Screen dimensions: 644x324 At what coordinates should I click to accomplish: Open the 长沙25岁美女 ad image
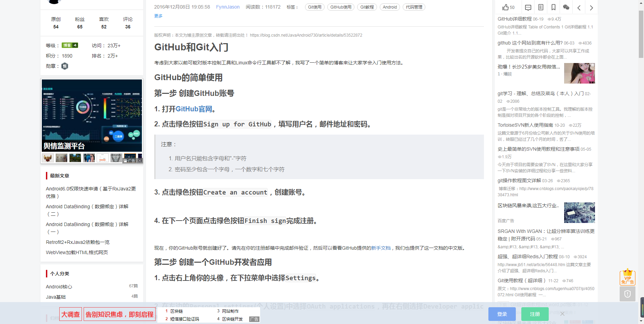coord(579,73)
